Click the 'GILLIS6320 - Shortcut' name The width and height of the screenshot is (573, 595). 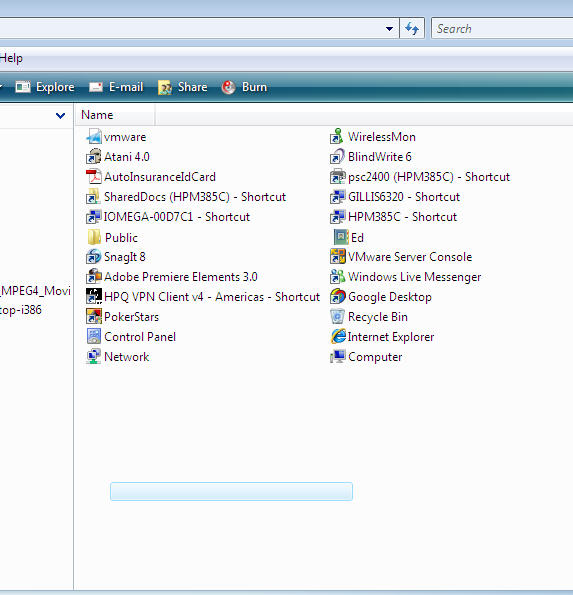404,197
